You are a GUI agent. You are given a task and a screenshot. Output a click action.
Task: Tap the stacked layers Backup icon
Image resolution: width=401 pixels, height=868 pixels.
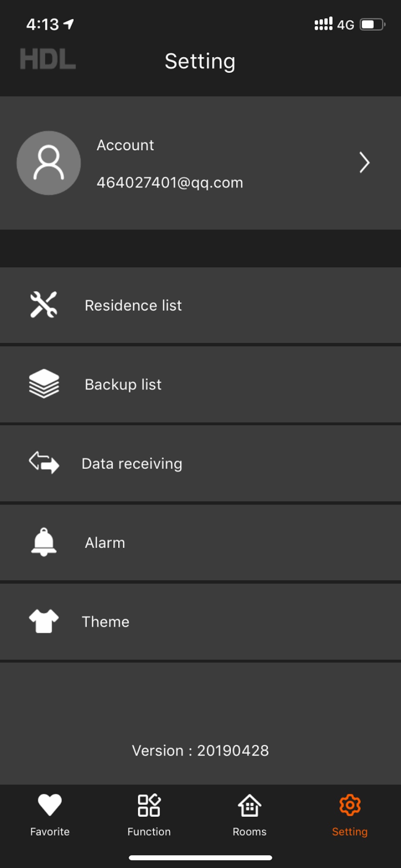click(44, 383)
